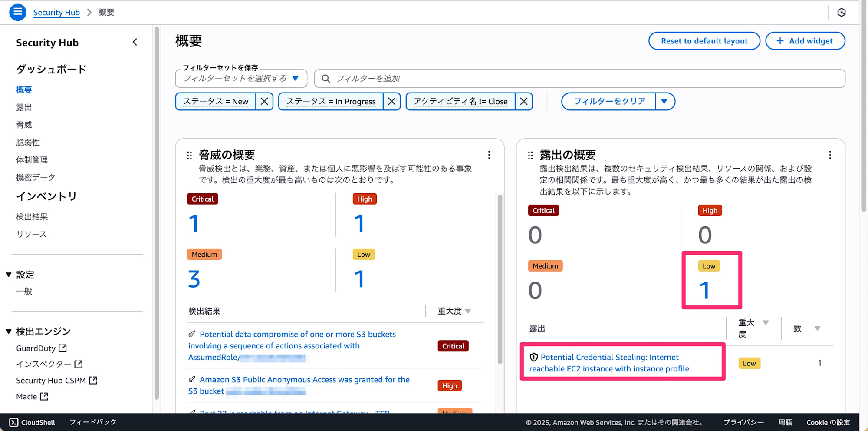Click Reset to default layout button
This screenshot has height=431, width=868.
[704, 41]
